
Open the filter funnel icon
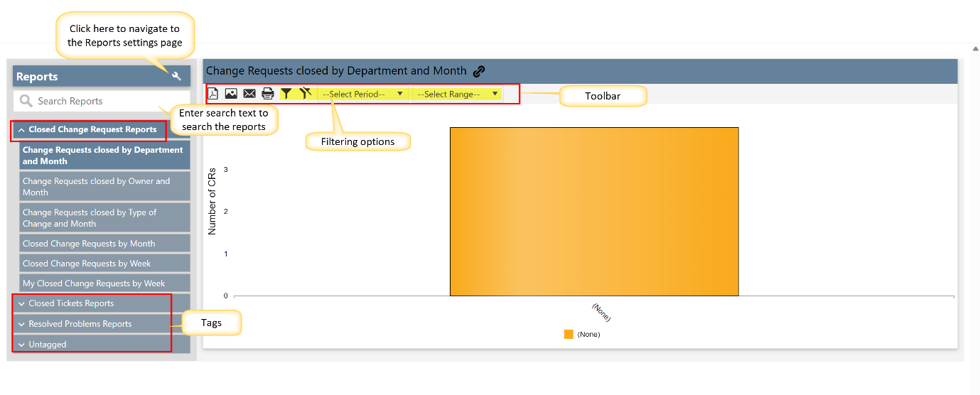(286, 94)
